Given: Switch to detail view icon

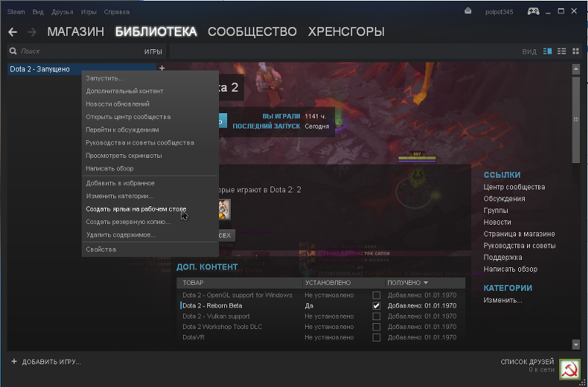Looking at the screenshot, I should pyautogui.click(x=548, y=51).
